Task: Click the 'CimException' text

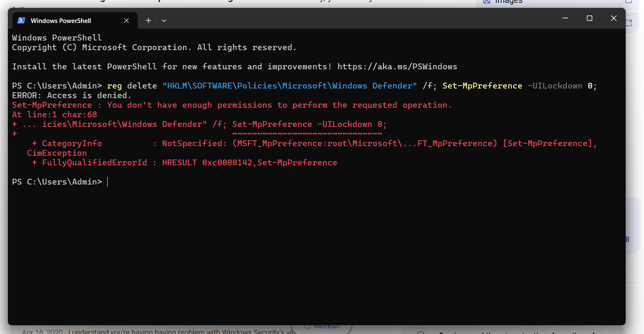Action: pos(57,153)
